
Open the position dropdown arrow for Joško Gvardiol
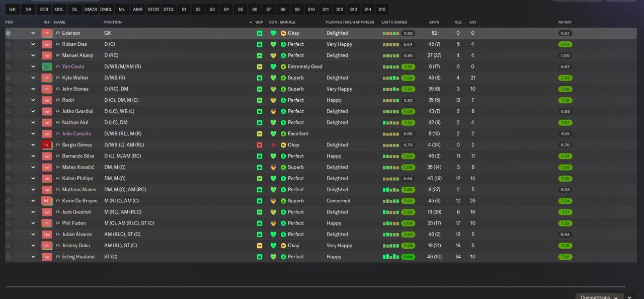pos(33,111)
